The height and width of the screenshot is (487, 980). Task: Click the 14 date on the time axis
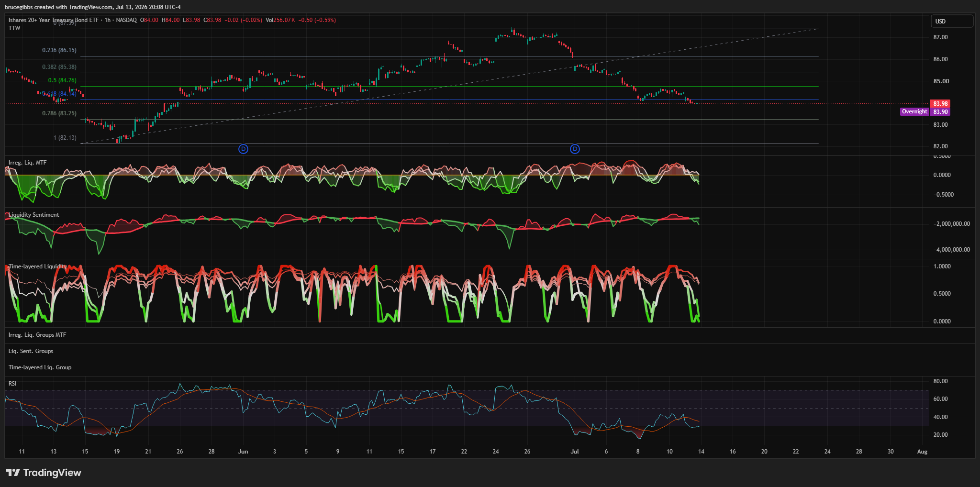pyautogui.click(x=701, y=452)
